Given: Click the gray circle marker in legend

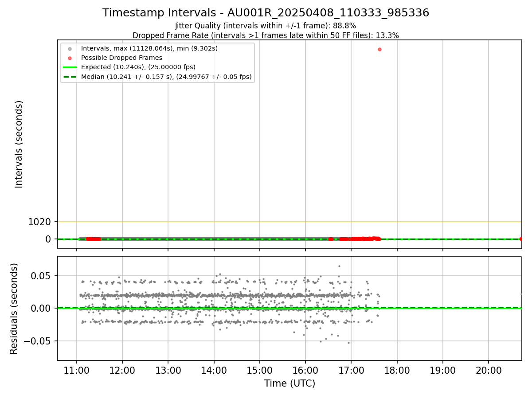Looking at the screenshot, I should coord(70,48).
